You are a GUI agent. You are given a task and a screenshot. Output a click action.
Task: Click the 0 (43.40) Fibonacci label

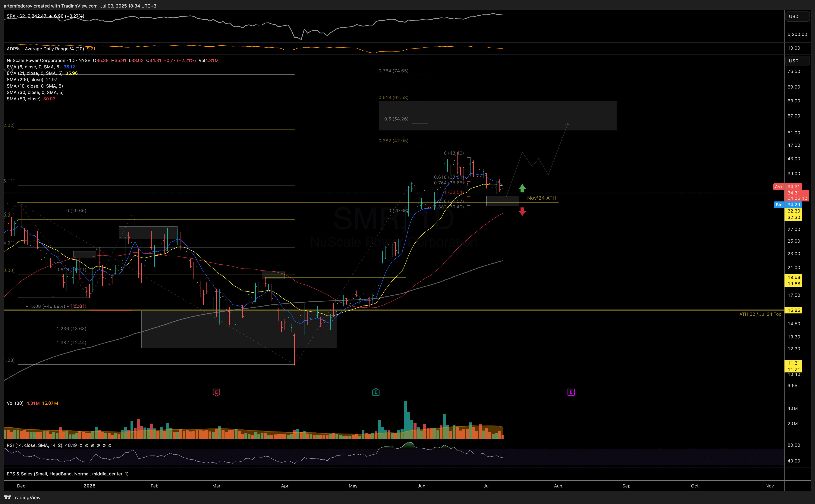point(454,153)
